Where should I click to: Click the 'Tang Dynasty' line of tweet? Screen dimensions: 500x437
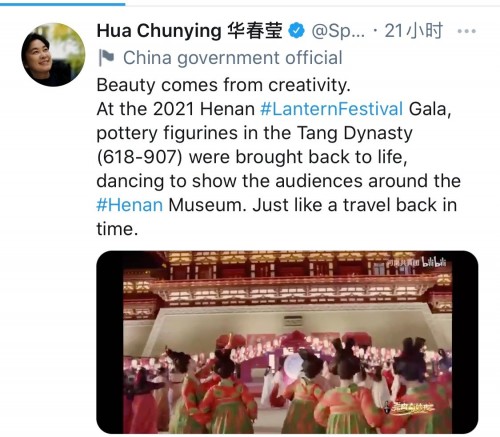click(x=255, y=133)
